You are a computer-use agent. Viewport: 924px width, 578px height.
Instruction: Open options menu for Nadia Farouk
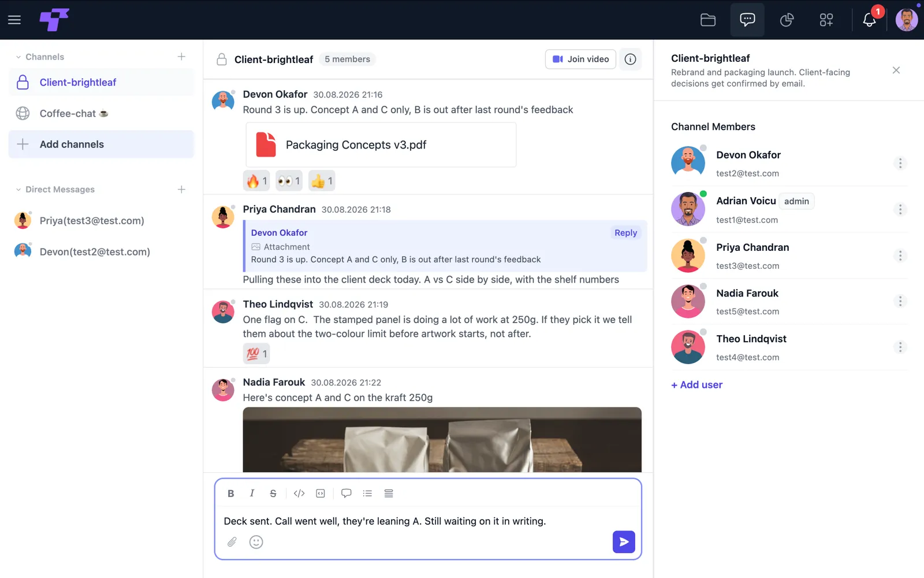point(900,301)
